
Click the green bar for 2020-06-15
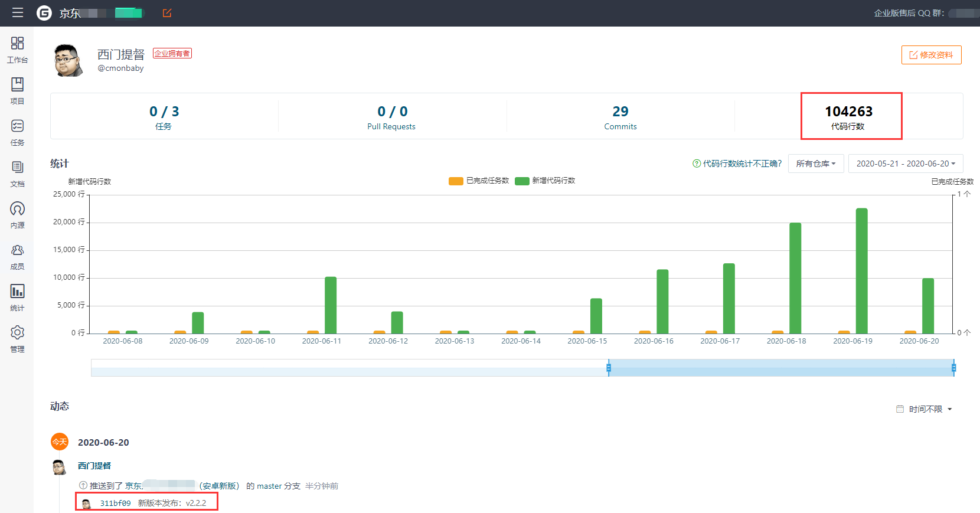coord(596,316)
